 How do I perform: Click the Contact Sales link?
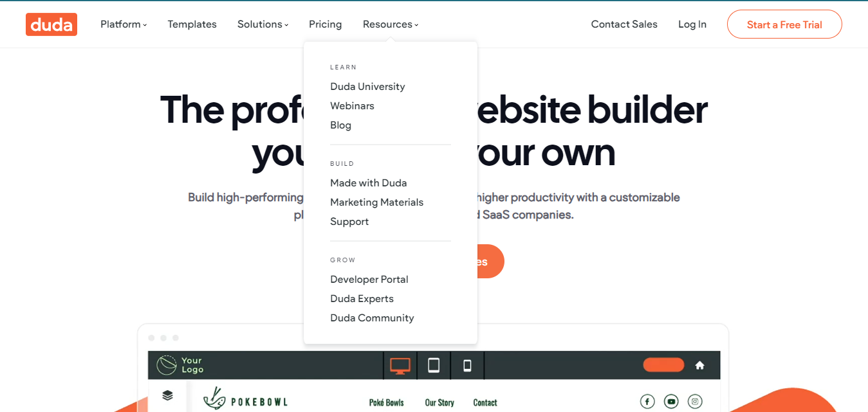pyautogui.click(x=623, y=24)
